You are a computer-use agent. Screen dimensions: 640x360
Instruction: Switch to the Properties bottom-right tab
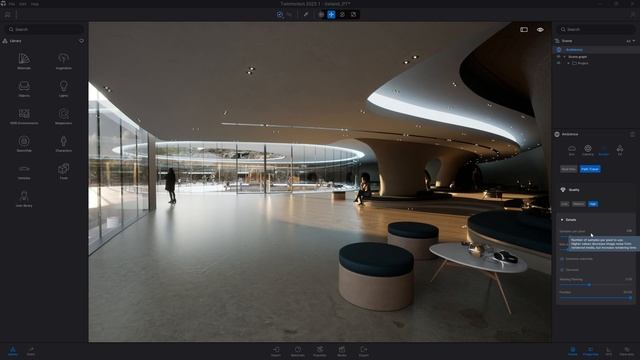click(590, 351)
